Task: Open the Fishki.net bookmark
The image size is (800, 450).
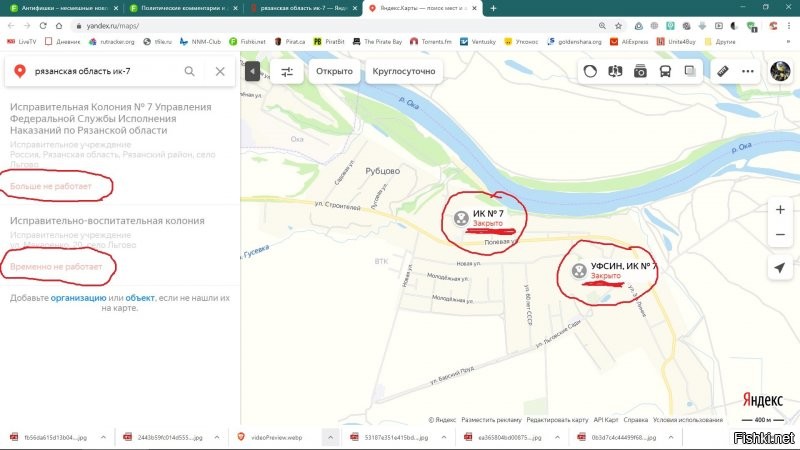Action: click(x=247, y=42)
